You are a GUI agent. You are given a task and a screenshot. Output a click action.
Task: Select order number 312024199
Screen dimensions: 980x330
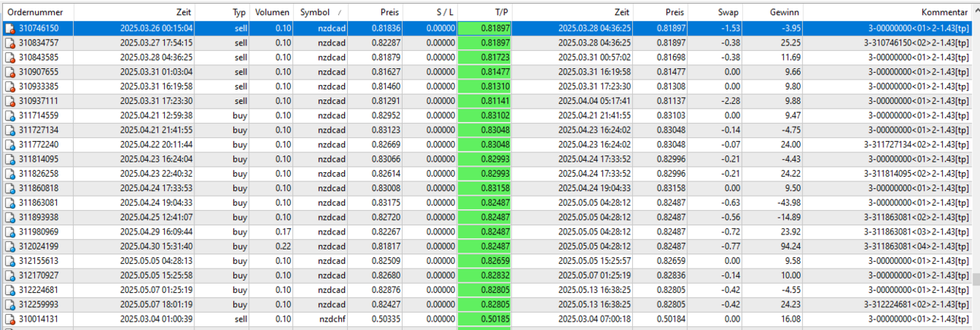coord(40,246)
